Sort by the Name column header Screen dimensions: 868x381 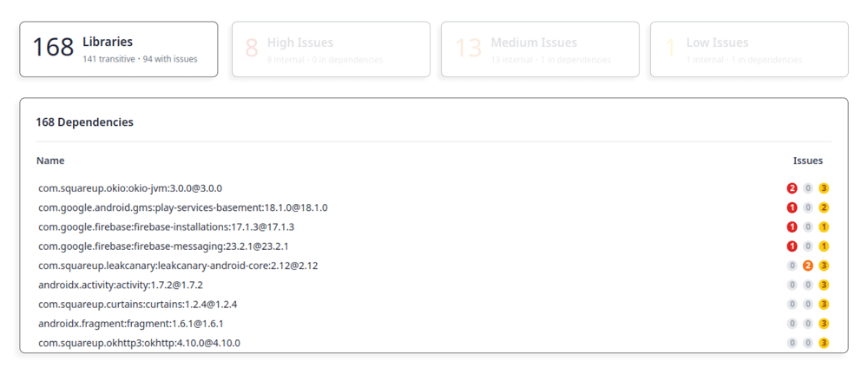point(50,161)
